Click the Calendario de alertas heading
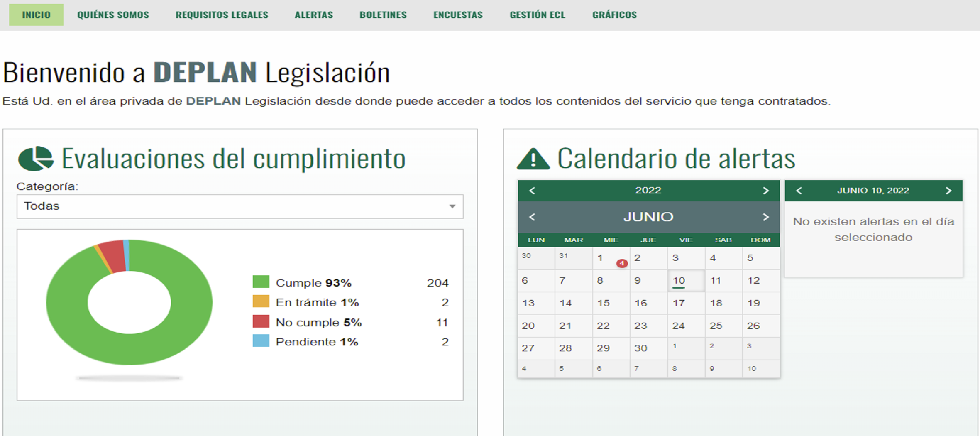This screenshot has height=436, width=980. [676, 159]
